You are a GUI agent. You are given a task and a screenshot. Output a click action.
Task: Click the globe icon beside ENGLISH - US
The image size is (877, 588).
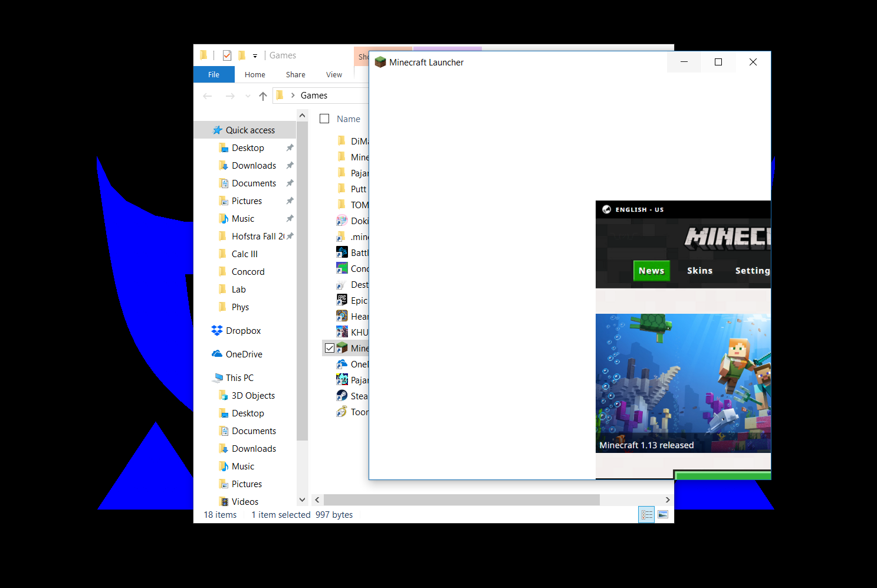coord(606,209)
